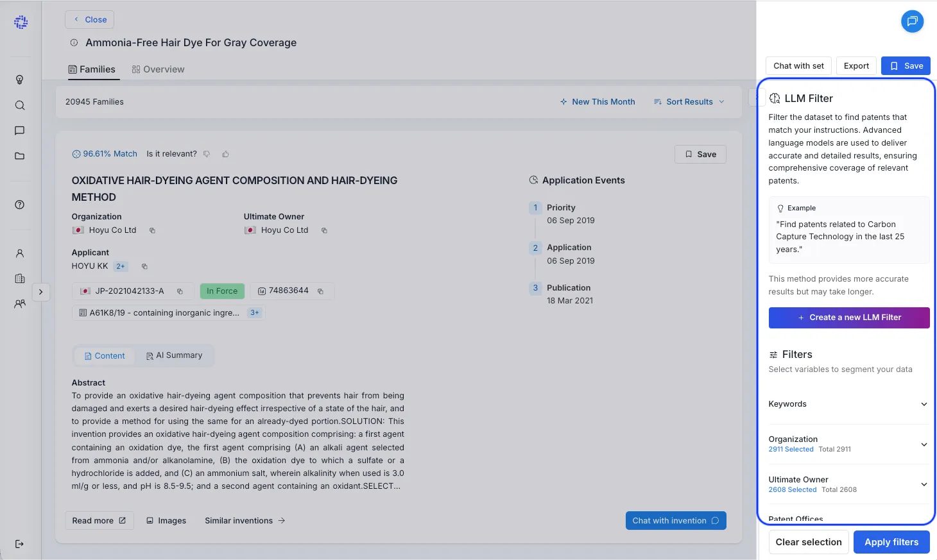Copy Ultimate Owner Hoyu Co Ltd value
This screenshot has width=937, height=560.
pyautogui.click(x=324, y=230)
